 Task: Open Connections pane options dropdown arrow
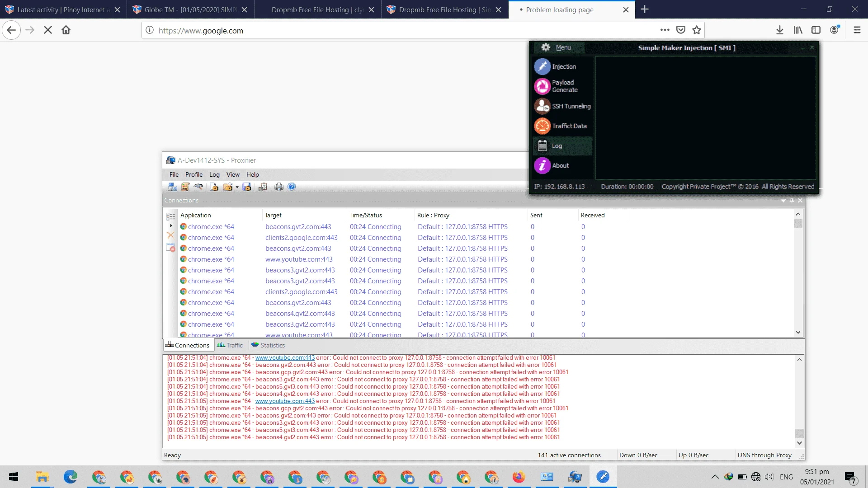pyautogui.click(x=783, y=201)
